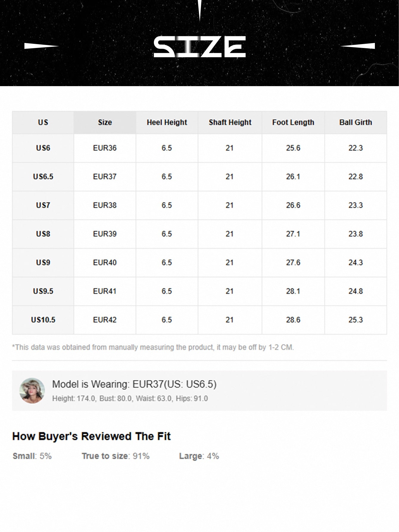Image resolution: width=399 pixels, height=532 pixels.
Task: Click the 'Model is Wearing' text
Action: pyautogui.click(x=134, y=384)
